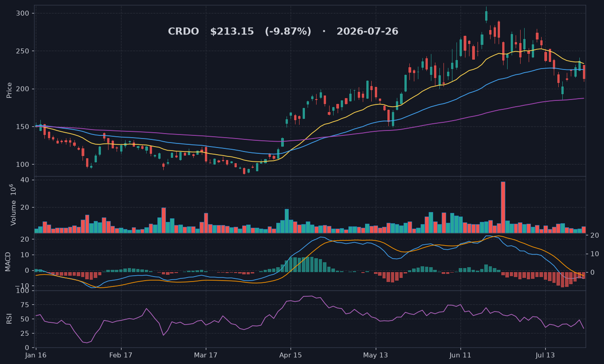This screenshot has height=364, width=604.
Task: Click the RSI axis label
Action: (9, 319)
